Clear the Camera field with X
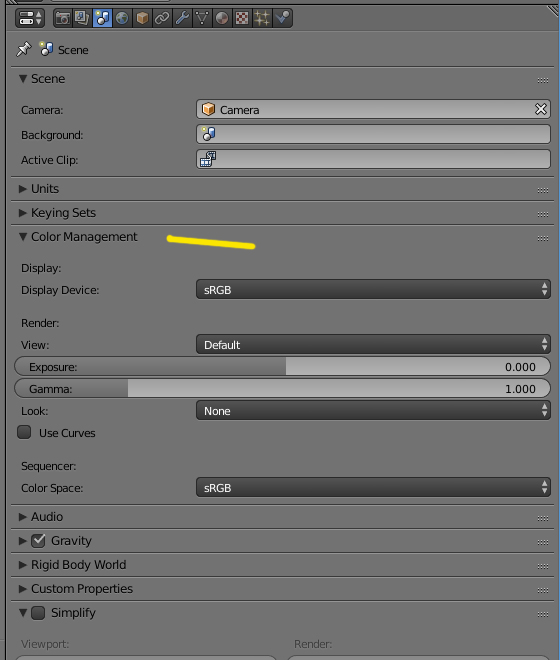Viewport: 560px width, 660px height. [541, 109]
